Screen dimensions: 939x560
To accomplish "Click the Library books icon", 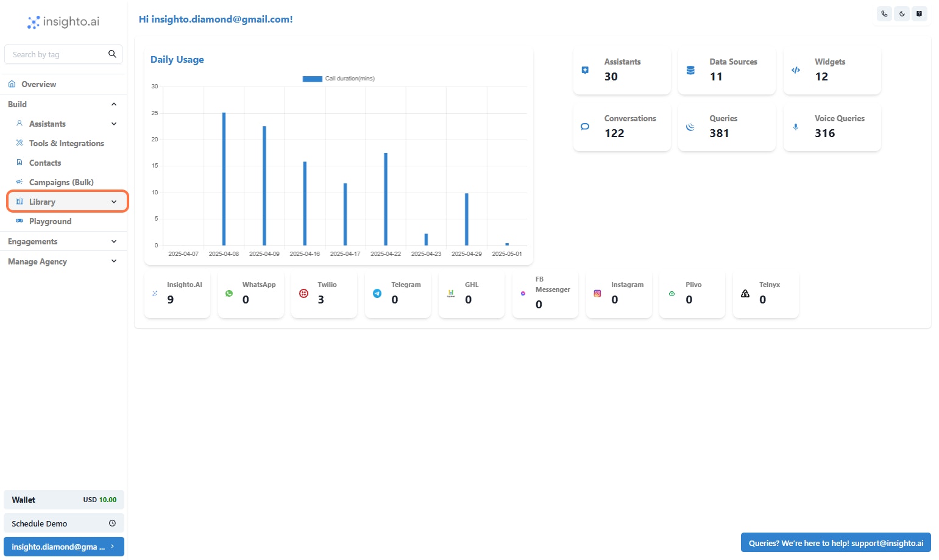I will click(x=19, y=201).
